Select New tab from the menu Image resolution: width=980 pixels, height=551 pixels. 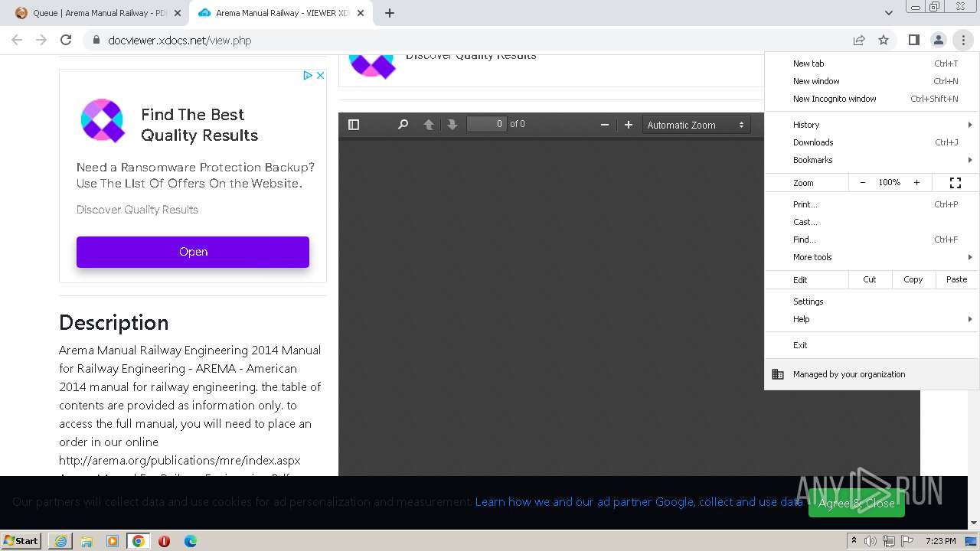tap(872, 64)
